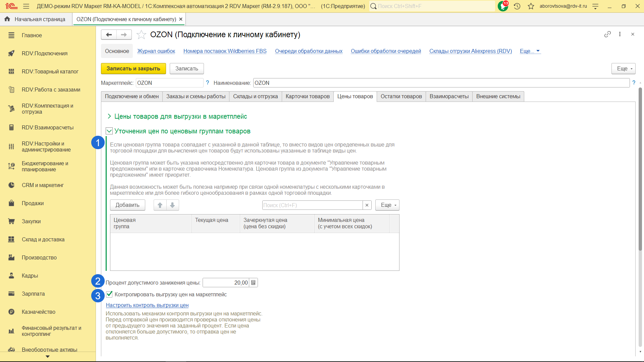Screen dimensions: 644x362
Task: Go back with the left arrow button
Action: coord(109,35)
